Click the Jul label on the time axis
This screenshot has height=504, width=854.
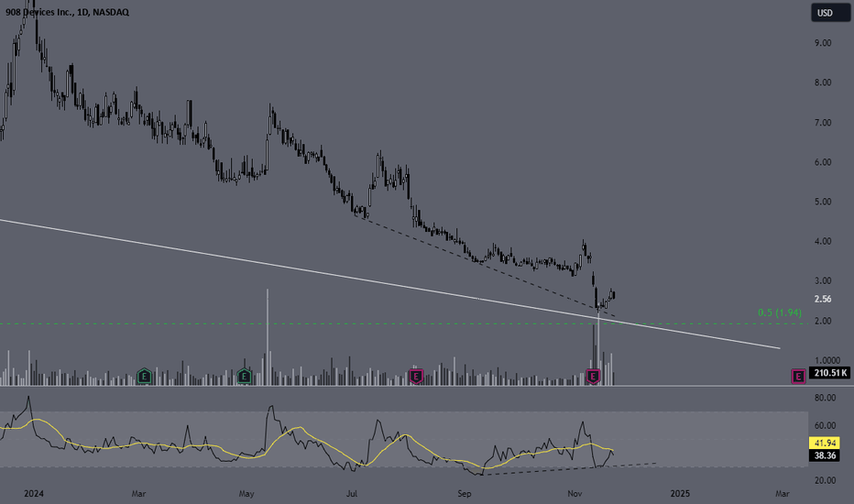pyautogui.click(x=352, y=494)
